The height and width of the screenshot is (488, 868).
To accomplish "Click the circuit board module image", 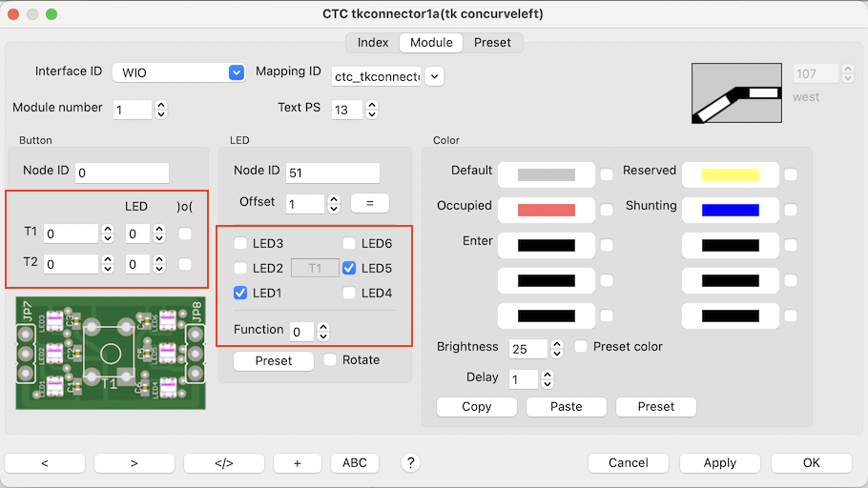I will coord(111,353).
